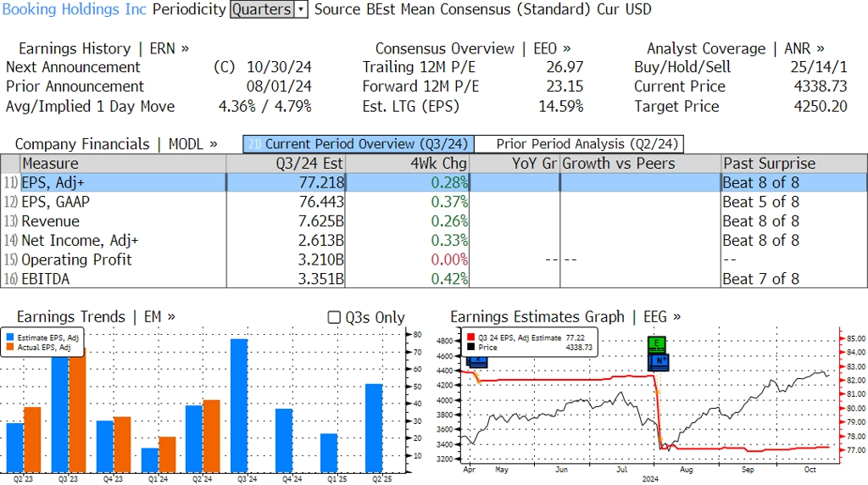Open Company Financials MODL page
The width and height of the screenshot is (868, 485).
click(116, 144)
